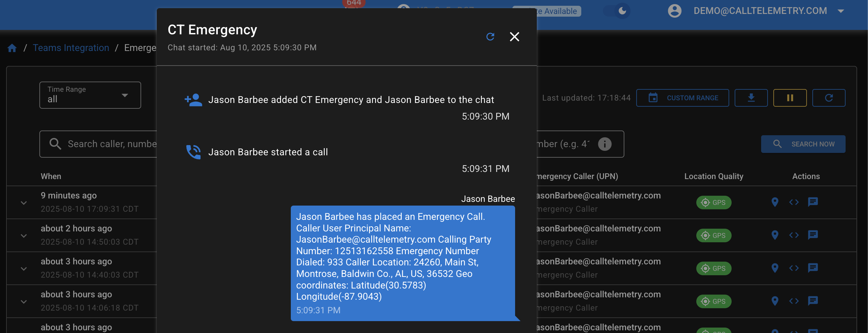Click the GPS badge on the 17:09:31 row
868x333 pixels.
click(x=714, y=203)
